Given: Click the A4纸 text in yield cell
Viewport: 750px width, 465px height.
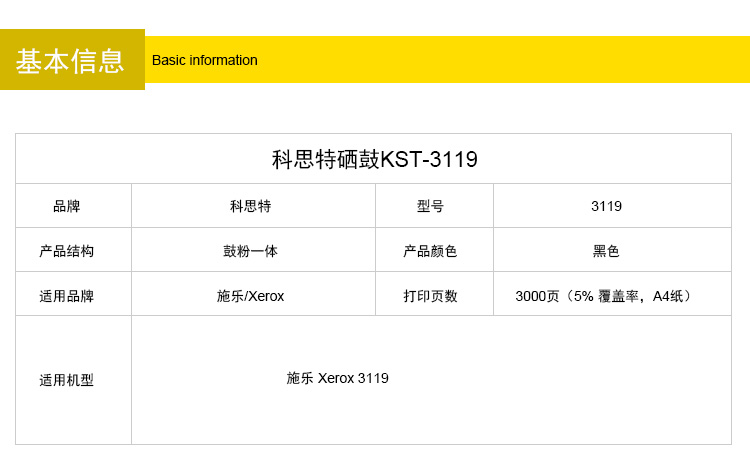Looking at the screenshot, I should pos(668,296).
